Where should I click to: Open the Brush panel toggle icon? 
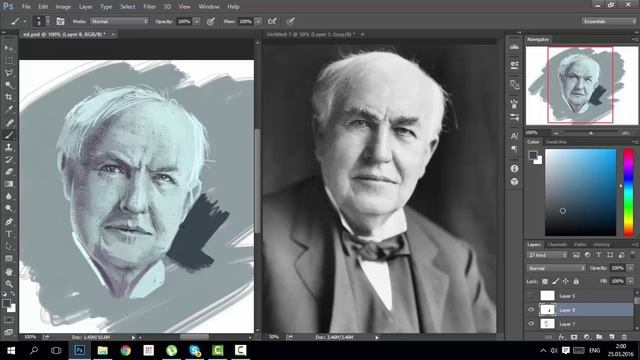click(60, 21)
